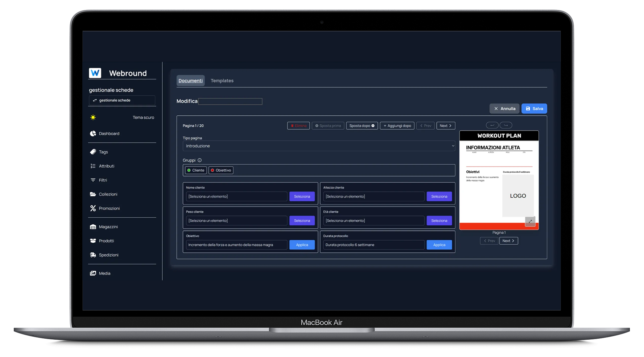
Task: Click the Salva button
Action: pos(534,108)
